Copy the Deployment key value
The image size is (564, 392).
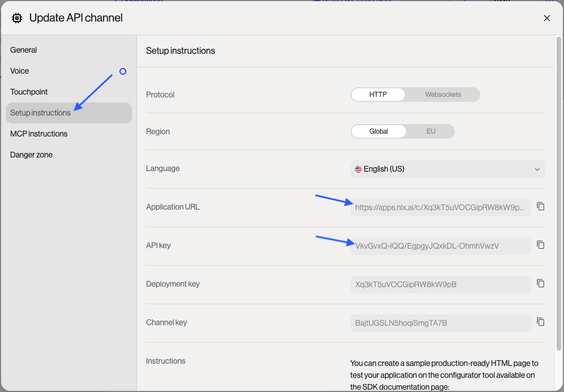540,284
